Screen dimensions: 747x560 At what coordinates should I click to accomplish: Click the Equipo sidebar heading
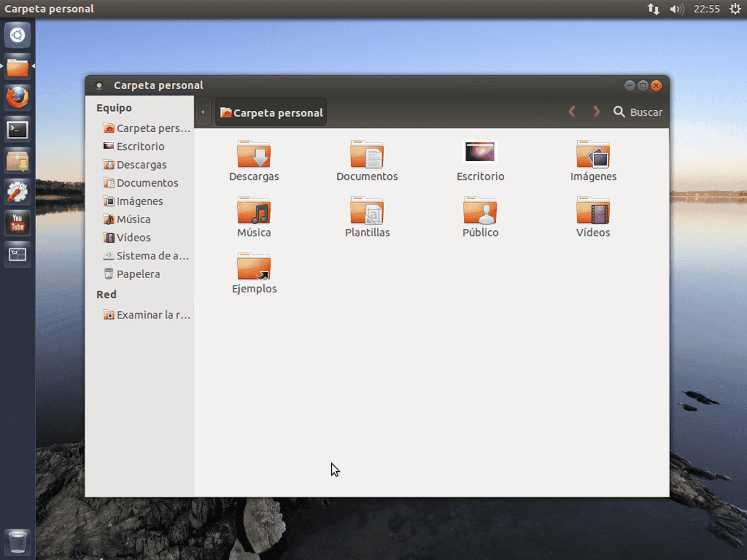point(114,108)
